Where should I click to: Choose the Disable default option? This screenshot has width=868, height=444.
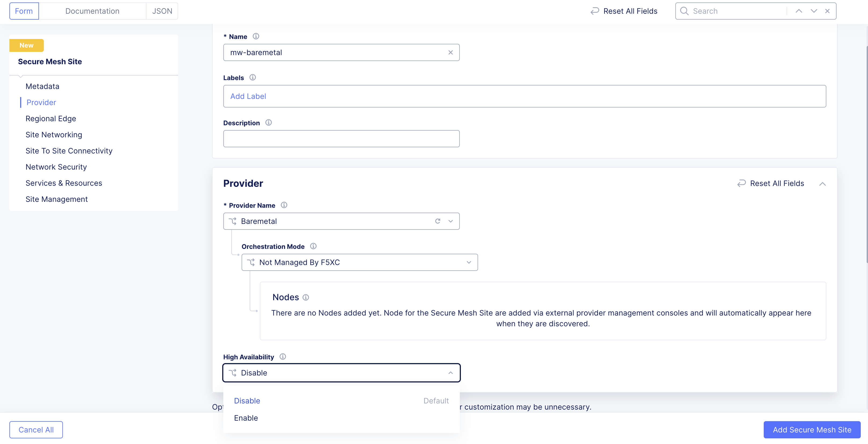tap(247, 401)
